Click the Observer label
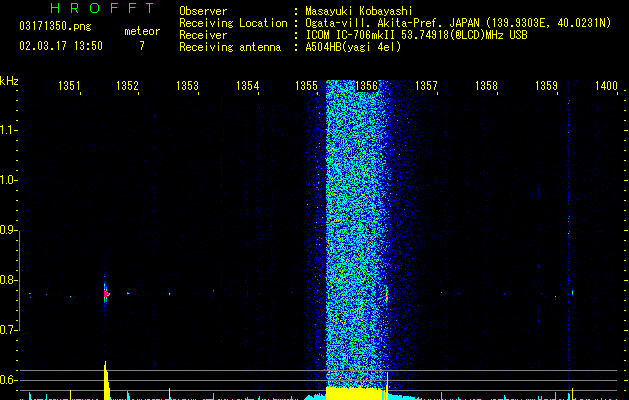The height and width of the screenshot is (400, 629). click(x=203, y=11)
